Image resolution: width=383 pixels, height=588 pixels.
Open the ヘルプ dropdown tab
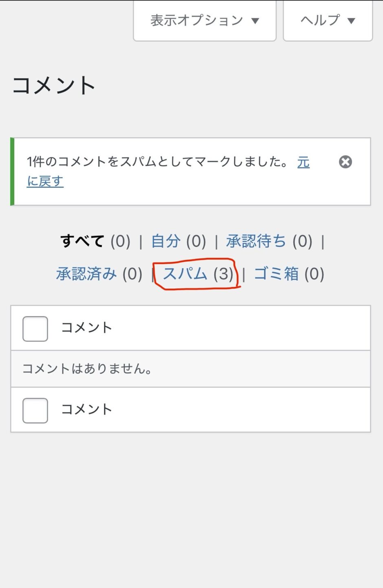(320, 20)
